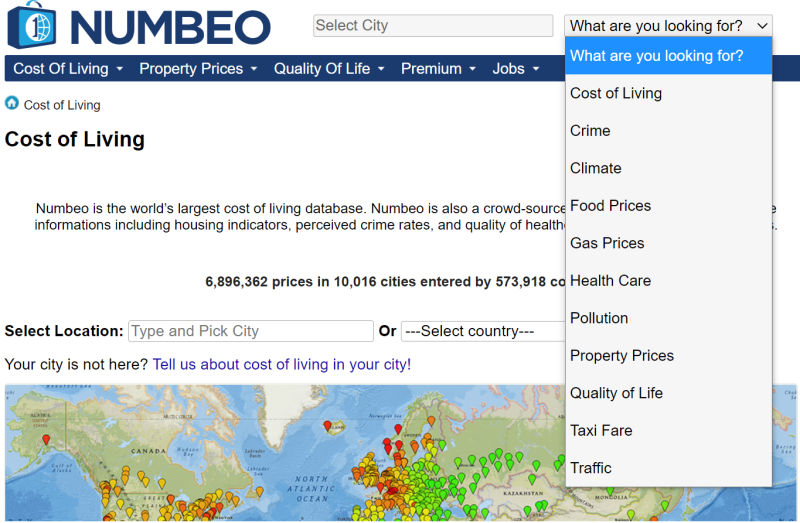This screenshot has height=523, width=800.
Task: Expand the Property Prices nav dropdown
Action: (x=198, y=68)
